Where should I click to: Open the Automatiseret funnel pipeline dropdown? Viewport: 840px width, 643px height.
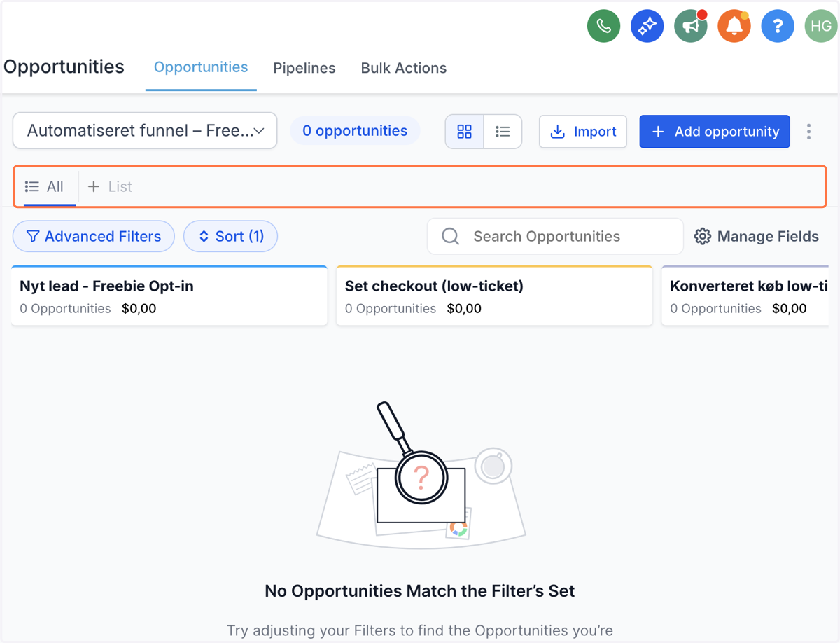tap(145, 131)
